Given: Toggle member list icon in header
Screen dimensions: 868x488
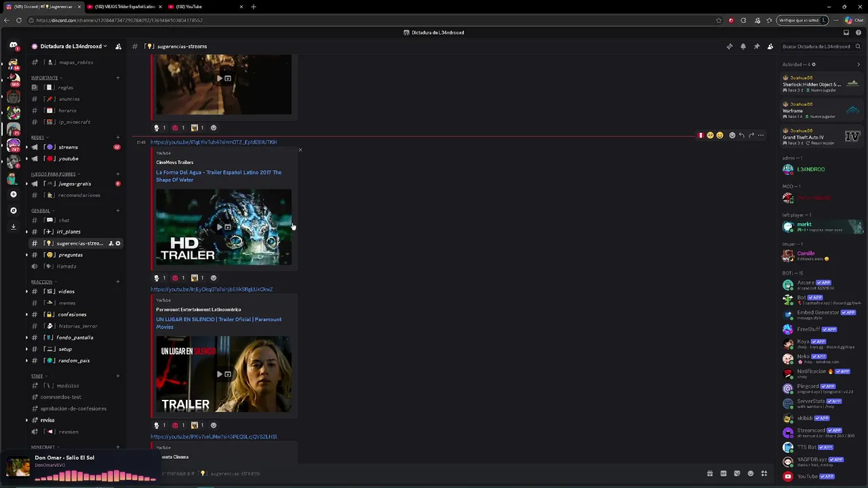Looking at the screenshot, I should [x=770, y=47].
